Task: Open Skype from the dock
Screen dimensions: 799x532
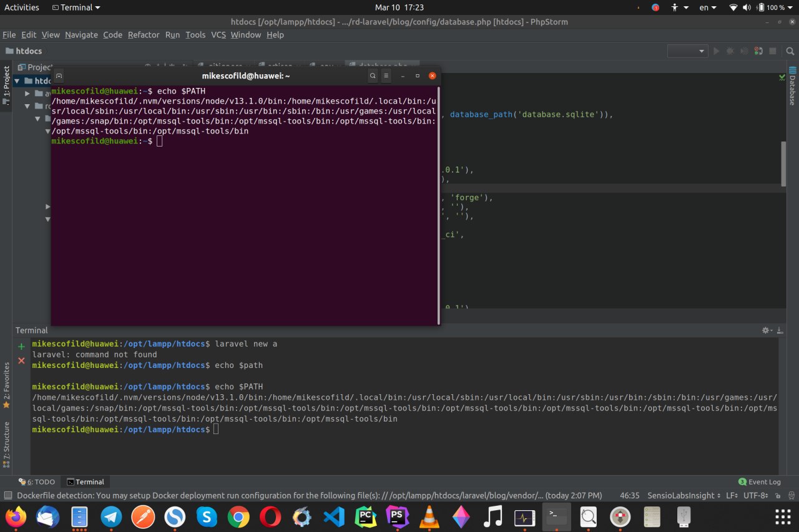Action: tap(207, 516)
